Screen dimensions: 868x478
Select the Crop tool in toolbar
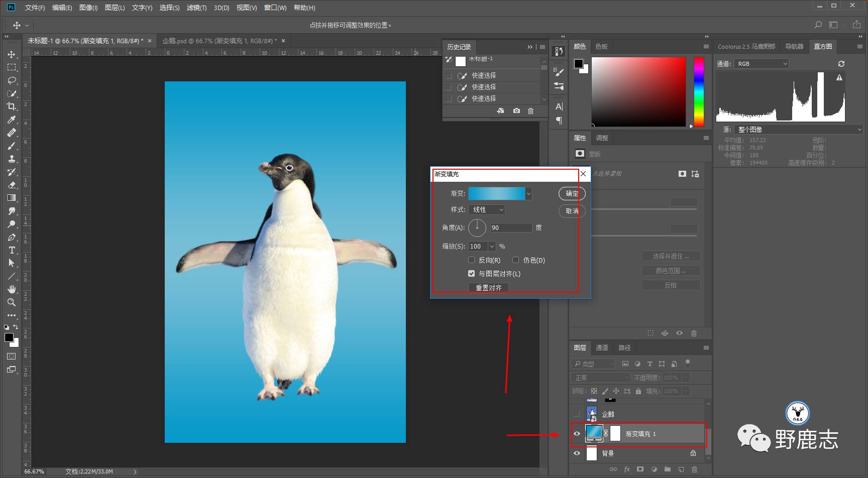click(x=11, y=106)
